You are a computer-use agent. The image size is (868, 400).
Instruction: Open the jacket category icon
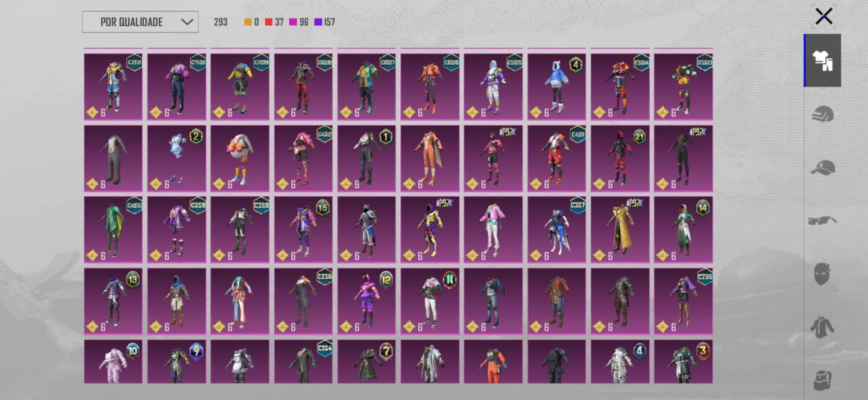click(822, 327)
